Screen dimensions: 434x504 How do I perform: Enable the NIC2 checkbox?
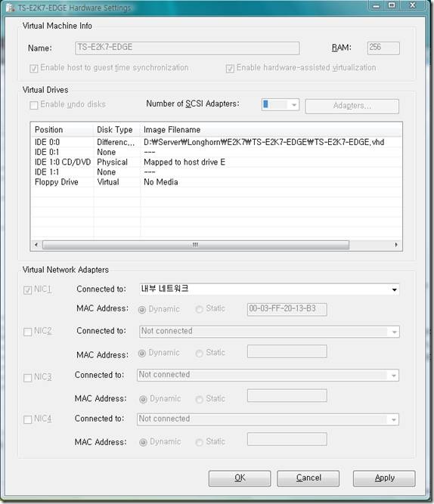point(28,332)
